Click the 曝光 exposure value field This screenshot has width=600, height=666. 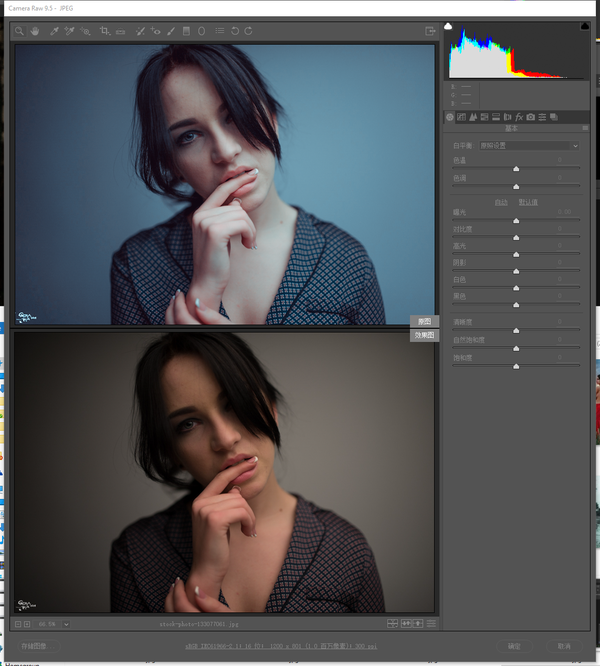pyautogui.click(x=564, y=212)
